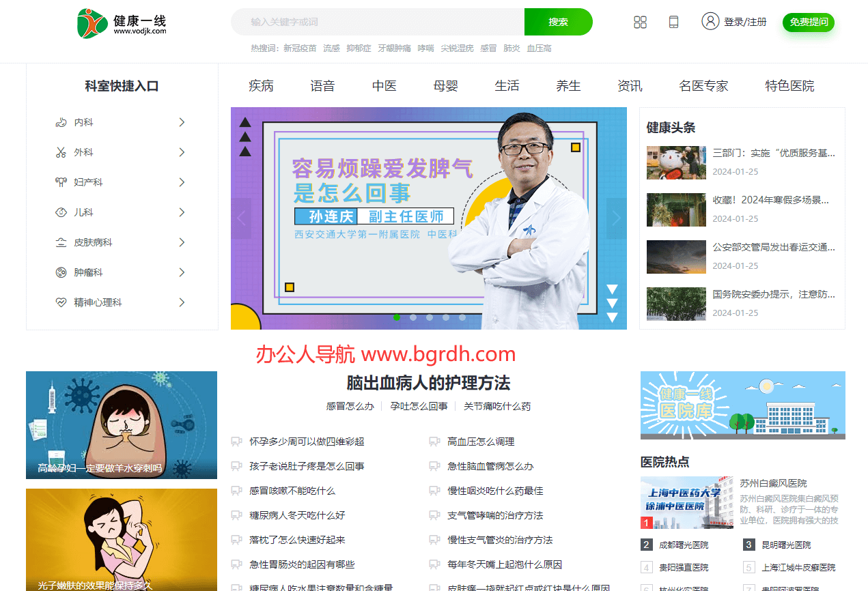868x591 pixels.
Task: Open the mobile version phone icon
Action: point(673,22)
